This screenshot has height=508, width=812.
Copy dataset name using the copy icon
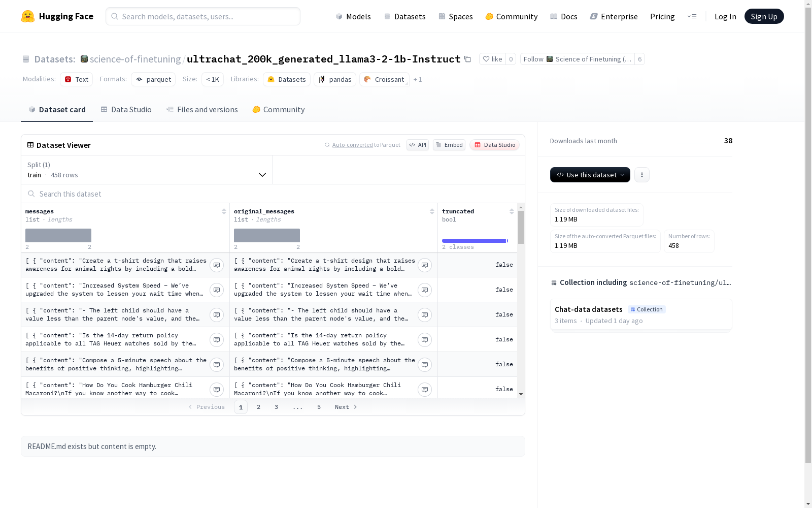pyautogui.click(x=467, y=59)
